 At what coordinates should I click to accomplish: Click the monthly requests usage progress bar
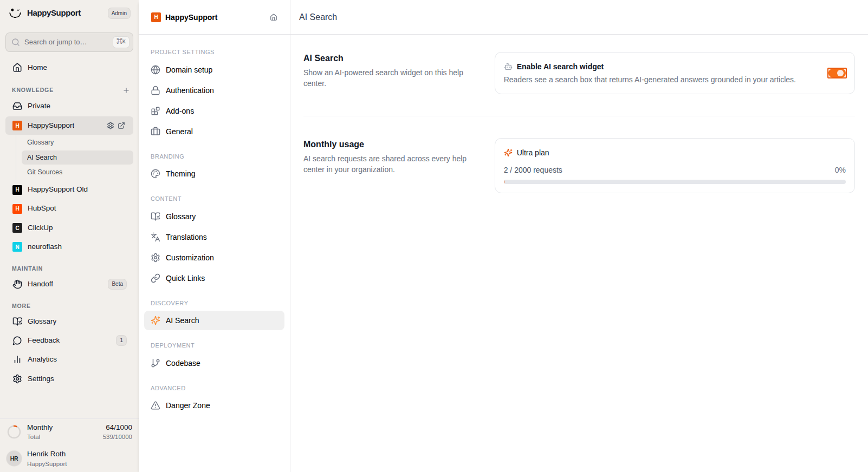[x=675, y=182]
